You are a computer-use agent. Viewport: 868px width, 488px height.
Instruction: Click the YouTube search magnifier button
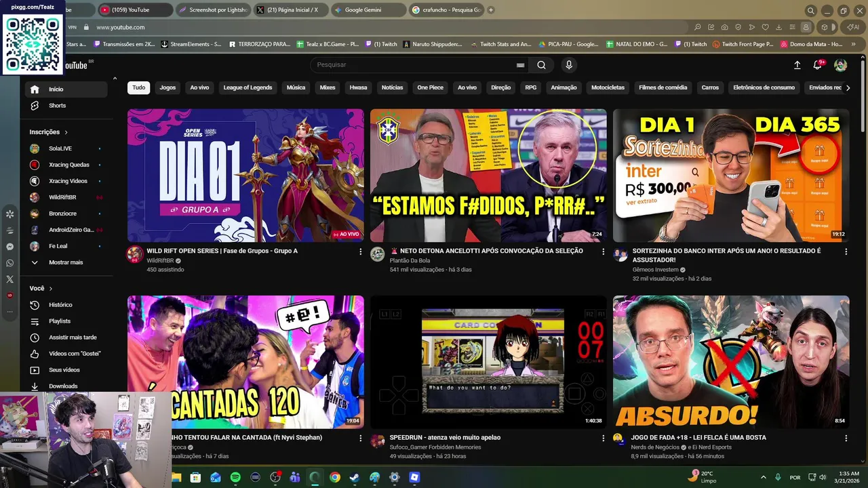click(x=541, y=65)
